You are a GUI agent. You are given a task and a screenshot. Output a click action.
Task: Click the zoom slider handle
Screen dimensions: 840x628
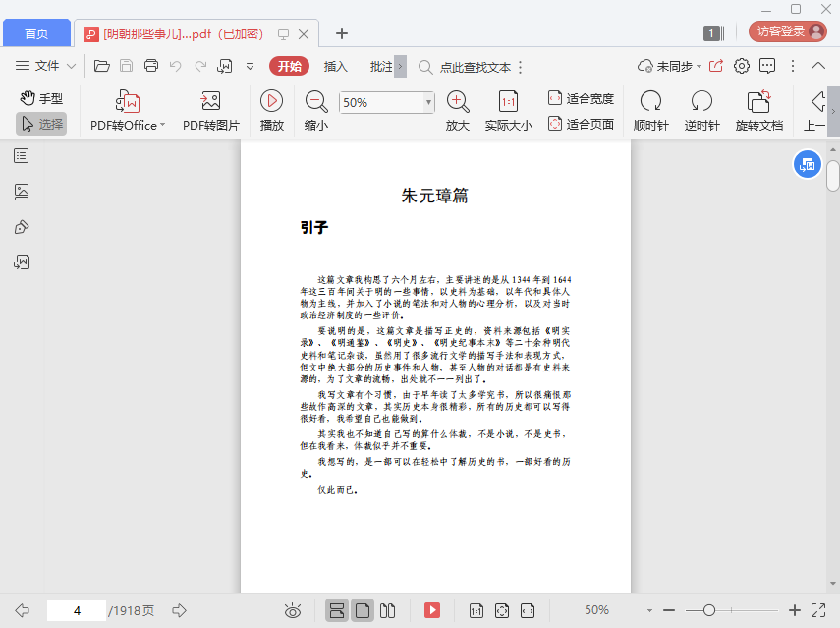pyautogui.click(x=709, y=610)
